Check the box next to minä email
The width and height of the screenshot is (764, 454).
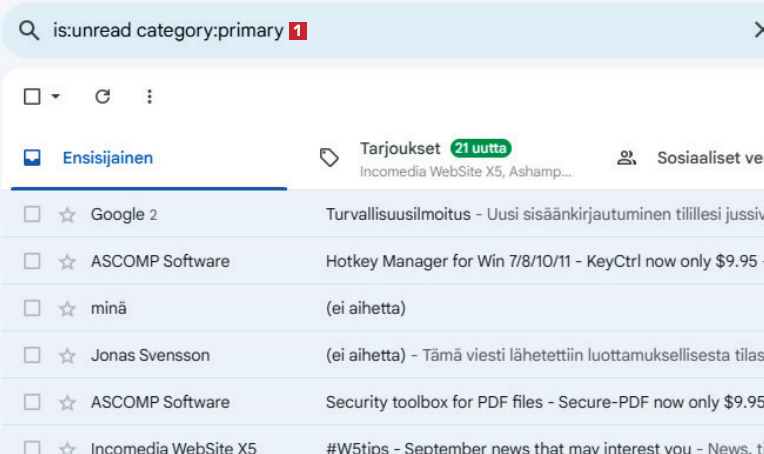pyautogui.click(x=32, y=309)
